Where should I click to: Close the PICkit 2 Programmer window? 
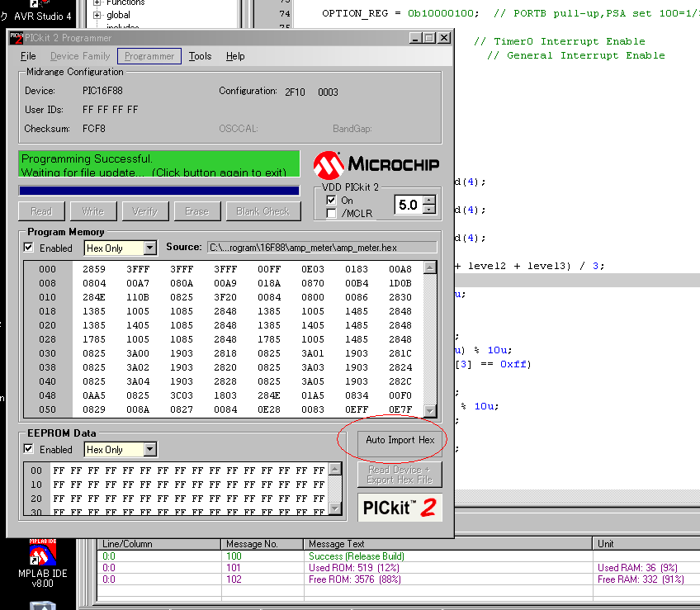point(444,38)
